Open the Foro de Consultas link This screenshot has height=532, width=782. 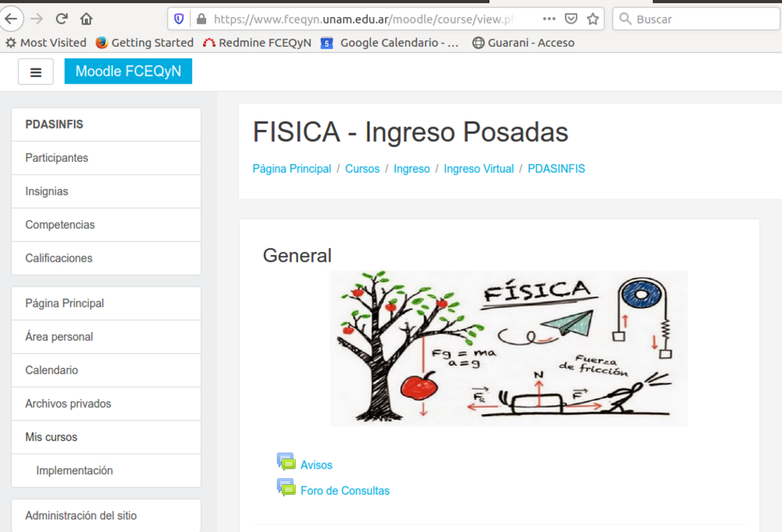coord(345,491)
